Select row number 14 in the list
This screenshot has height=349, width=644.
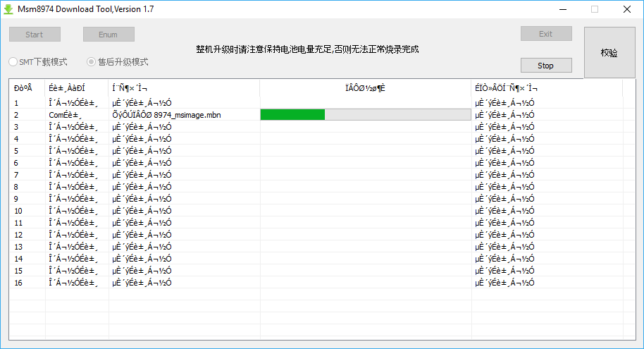click(18, 259)
